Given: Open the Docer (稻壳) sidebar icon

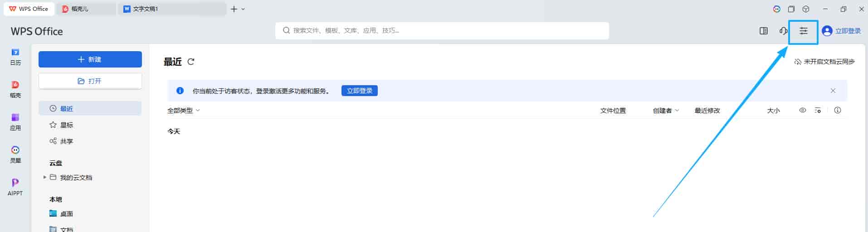Looking at the screenshot, I should tap(15, 90).
